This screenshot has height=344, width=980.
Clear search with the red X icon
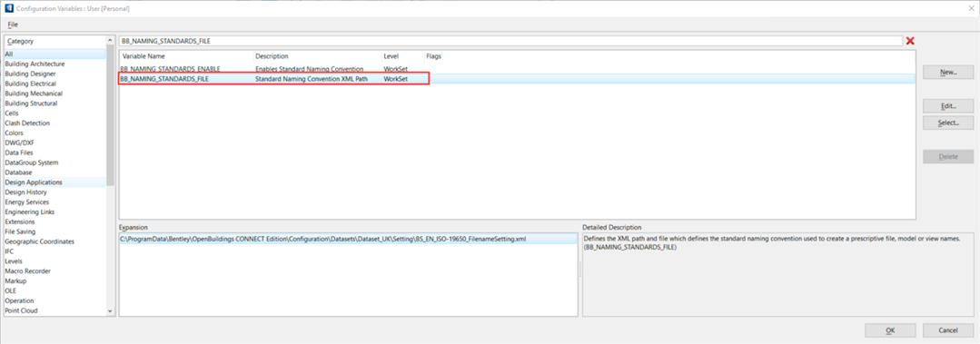(910, 41)
